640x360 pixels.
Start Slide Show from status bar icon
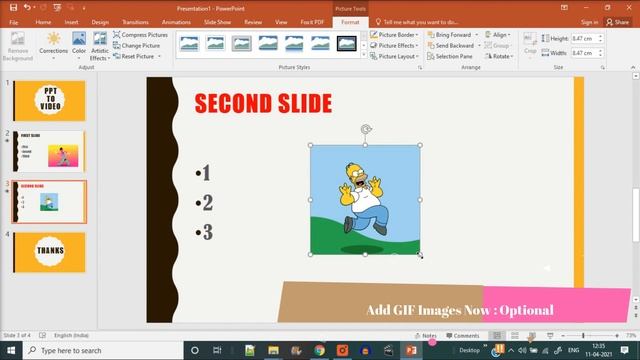coord(550,336)
